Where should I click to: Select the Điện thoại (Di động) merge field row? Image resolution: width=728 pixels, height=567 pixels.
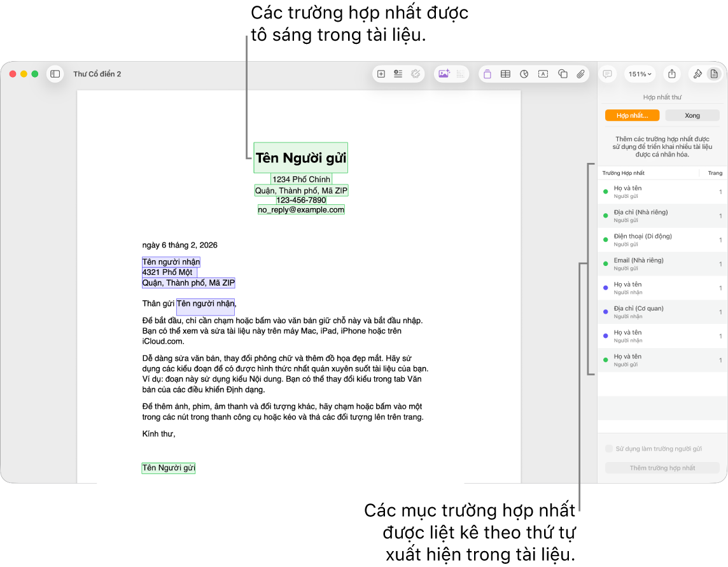[662, 240]
